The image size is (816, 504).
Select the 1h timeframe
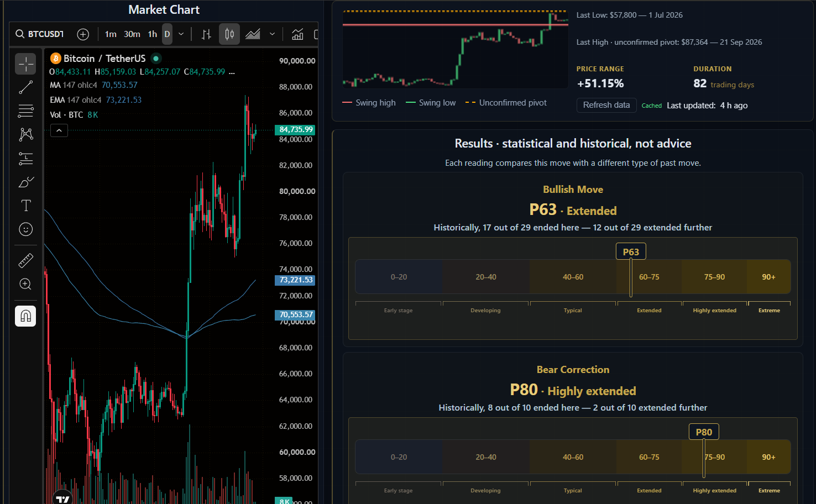(152, 34)
